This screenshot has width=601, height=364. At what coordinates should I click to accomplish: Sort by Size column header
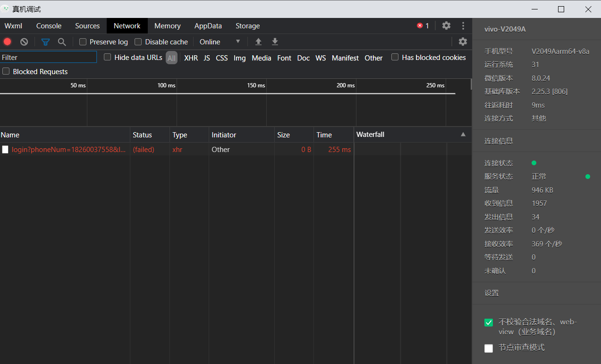294,135
